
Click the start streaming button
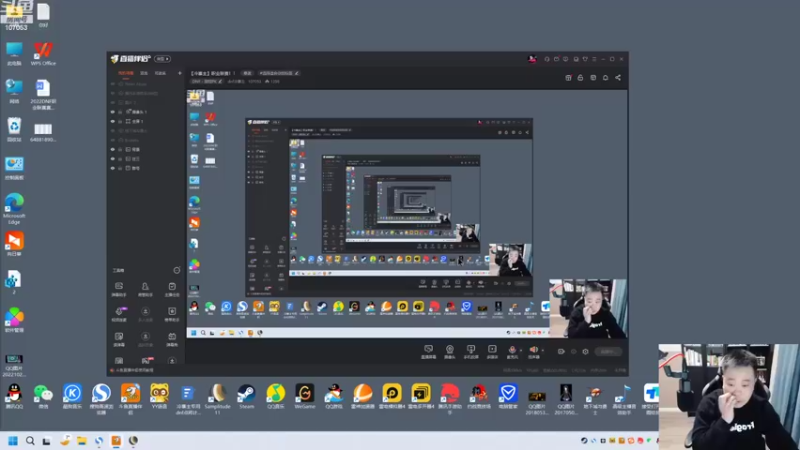pyautogui.click(x=608, y=352)
